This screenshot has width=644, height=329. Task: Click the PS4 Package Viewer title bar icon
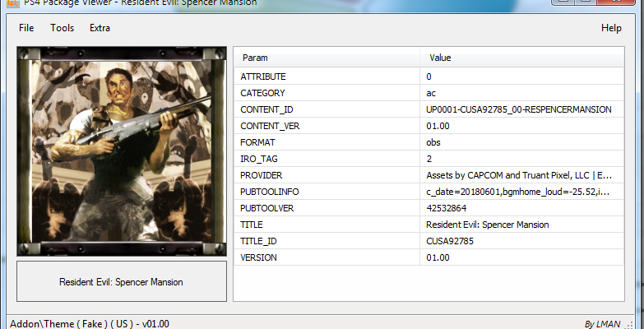pos(12,2)
